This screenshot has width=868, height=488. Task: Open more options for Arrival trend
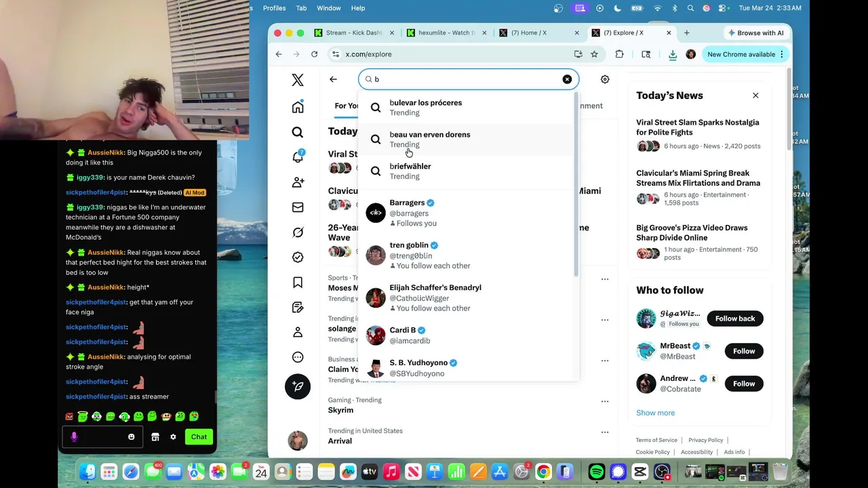tap(605, 432)
